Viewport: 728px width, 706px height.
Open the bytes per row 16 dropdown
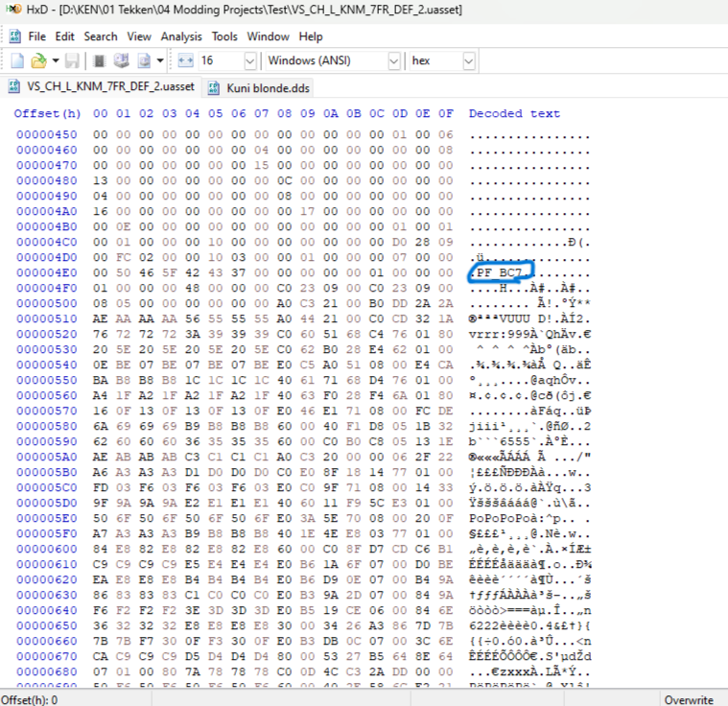coord(250,60)
